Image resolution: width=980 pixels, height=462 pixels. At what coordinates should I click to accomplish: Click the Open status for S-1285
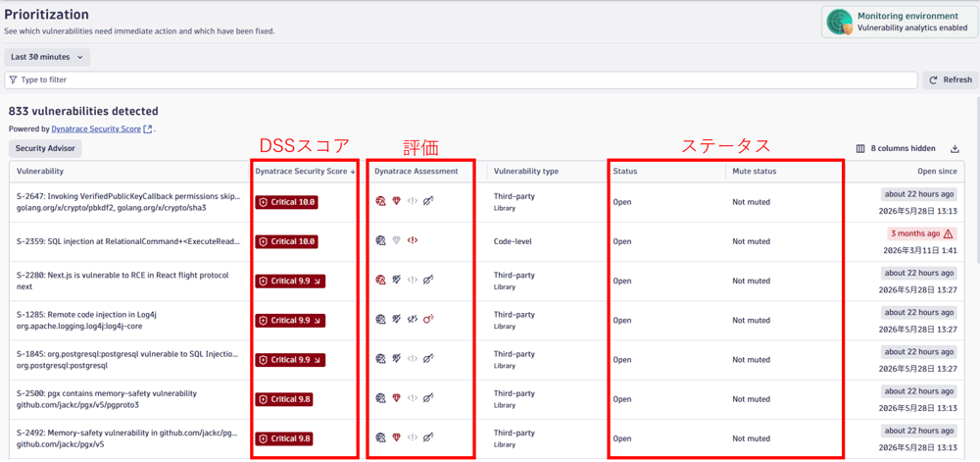click(622, 320)
